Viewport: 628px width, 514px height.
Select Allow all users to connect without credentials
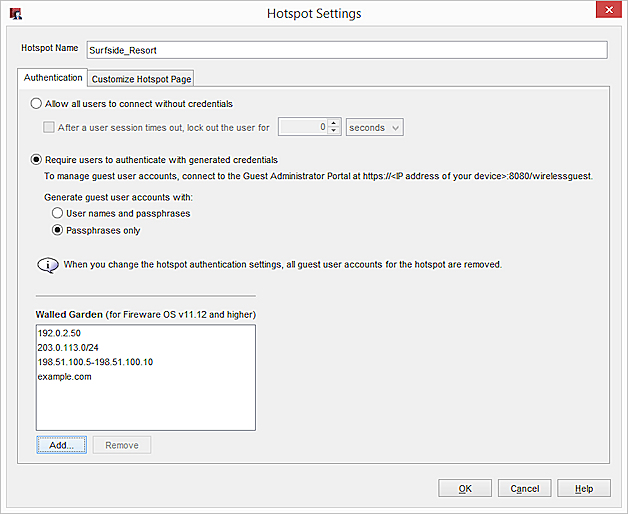(38, 103)
